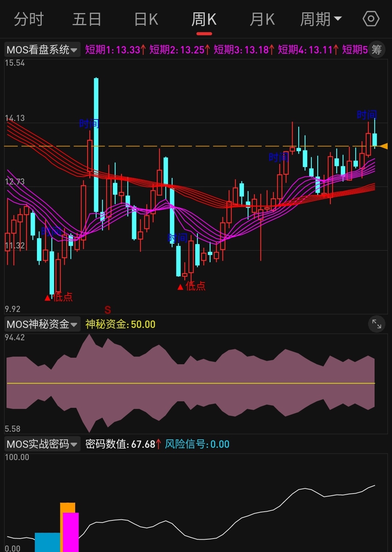Tap the 筹 chip distribution icon
This screenshot has height=552, width=392.
[x=377, y=49]
